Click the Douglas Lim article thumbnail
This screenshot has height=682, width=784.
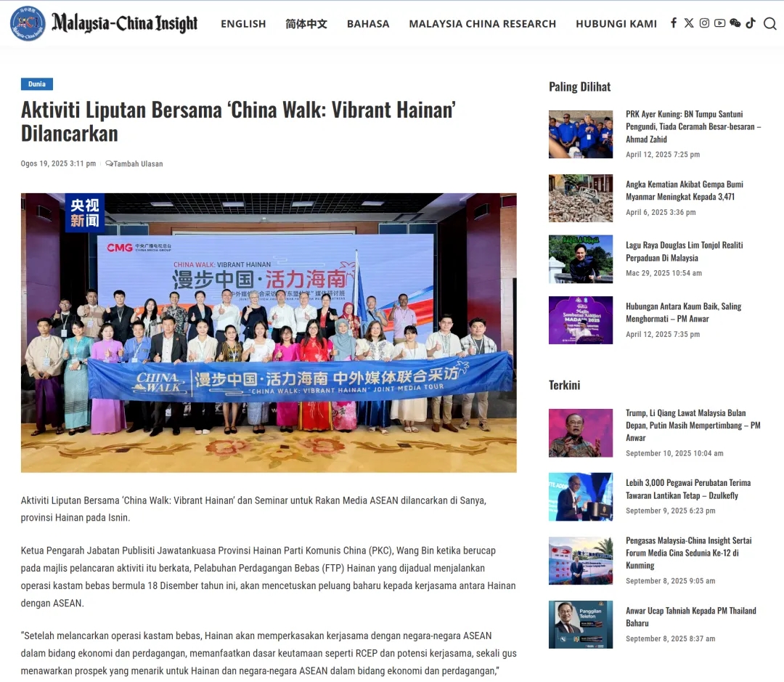(x=581, y=259)
